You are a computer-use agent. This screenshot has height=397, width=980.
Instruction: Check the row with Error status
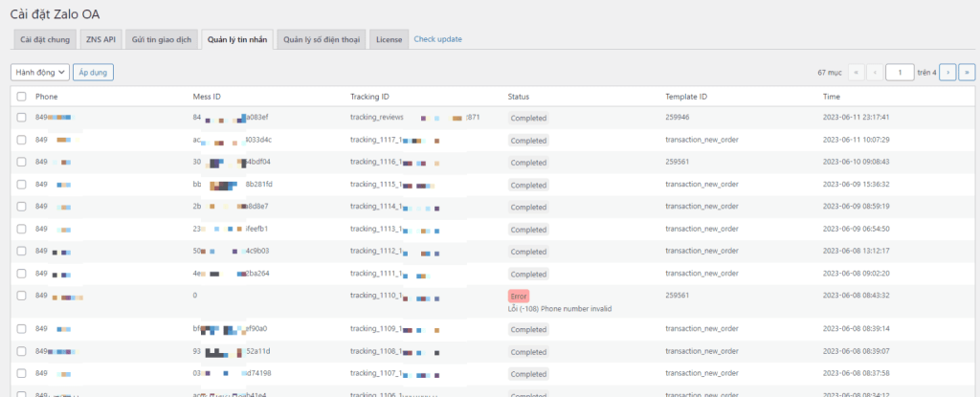tap(22, 297)
